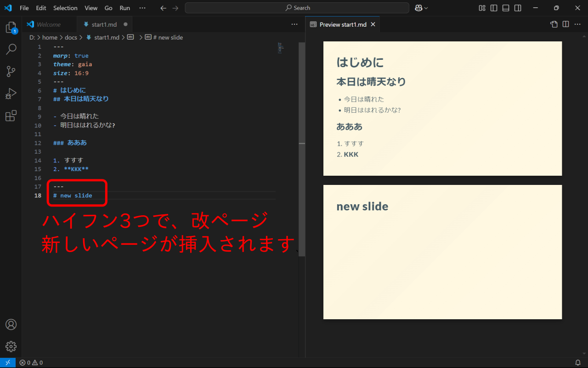Open editor group more actions ellipsis
Screen dimensions: 588x368
[294, 24]
